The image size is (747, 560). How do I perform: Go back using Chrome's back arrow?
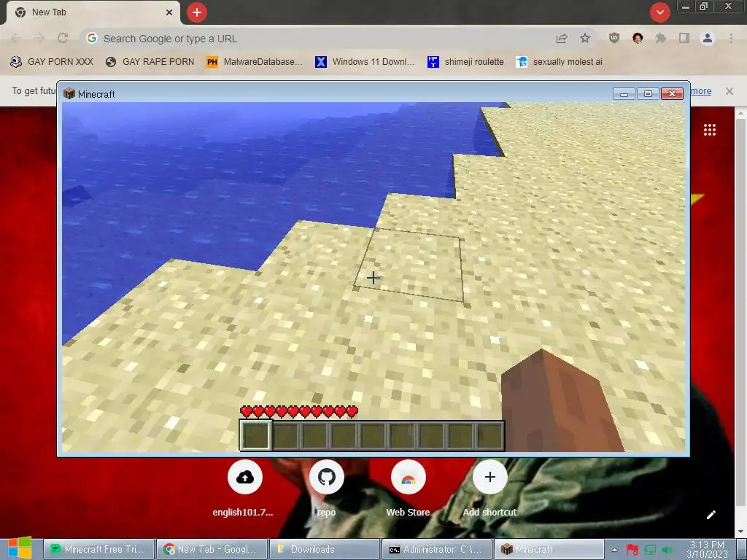(16, 38)
